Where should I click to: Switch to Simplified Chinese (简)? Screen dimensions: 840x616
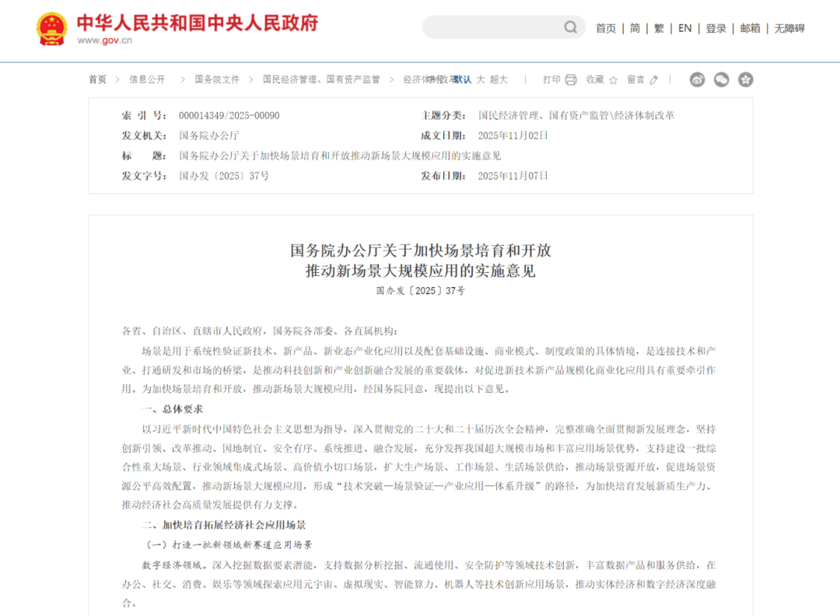(x=635, y=28)
